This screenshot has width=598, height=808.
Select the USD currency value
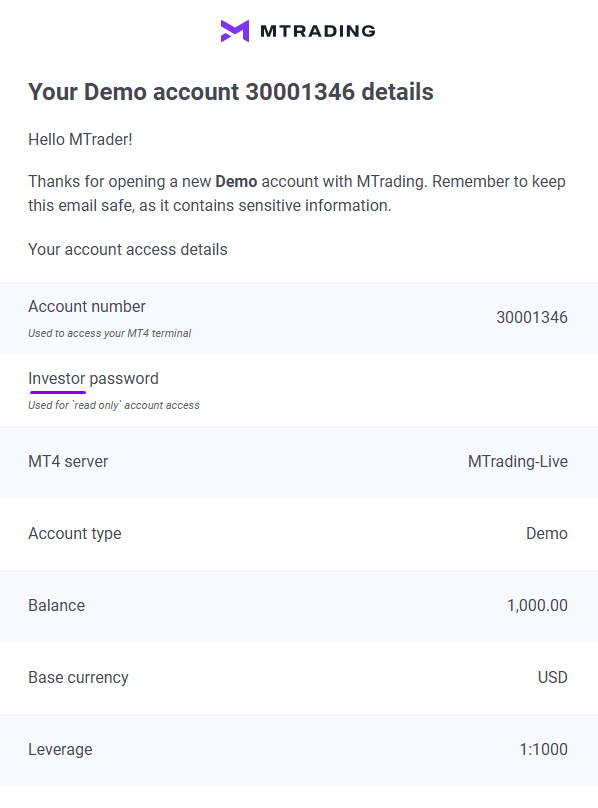tap(553, 678)
